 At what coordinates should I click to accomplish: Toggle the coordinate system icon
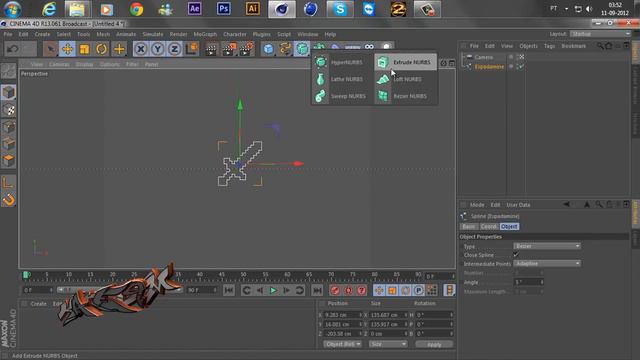(x=191, y=49)
